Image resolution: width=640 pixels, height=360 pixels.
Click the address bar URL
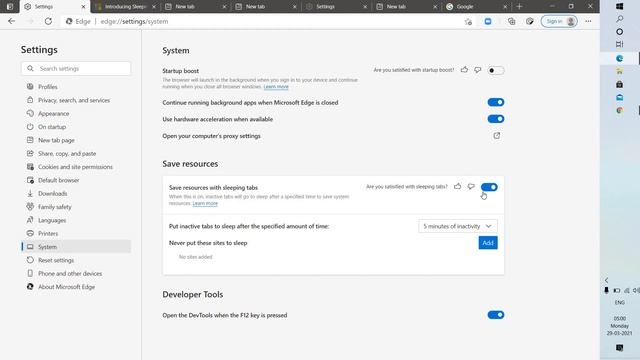point(134,21)
